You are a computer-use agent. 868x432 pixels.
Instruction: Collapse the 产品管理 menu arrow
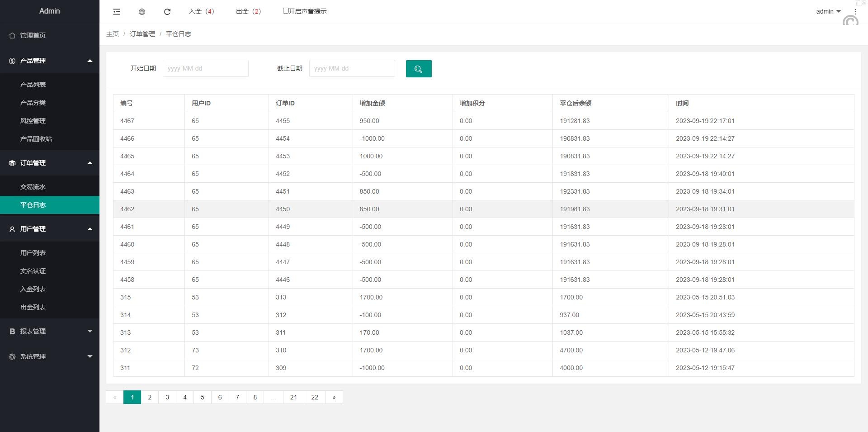click(90, 61)
